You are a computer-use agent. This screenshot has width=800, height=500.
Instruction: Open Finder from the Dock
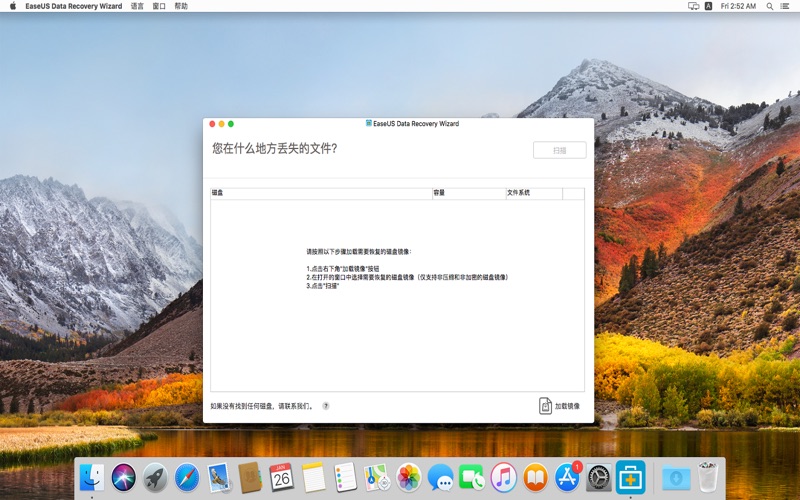tap(92, 477)
